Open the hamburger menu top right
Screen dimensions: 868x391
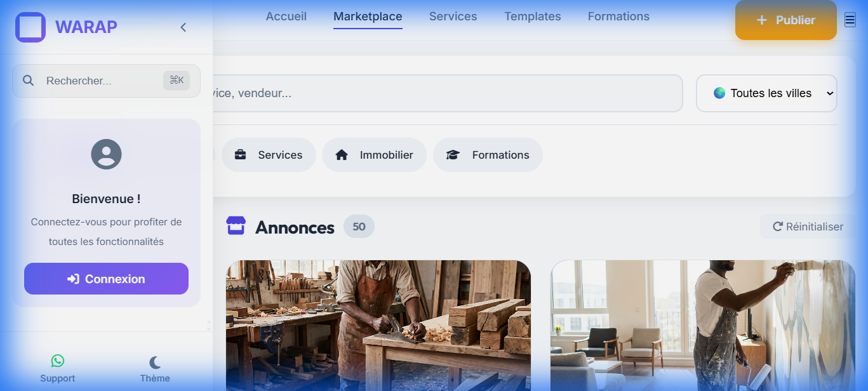[x=850, y=20]
